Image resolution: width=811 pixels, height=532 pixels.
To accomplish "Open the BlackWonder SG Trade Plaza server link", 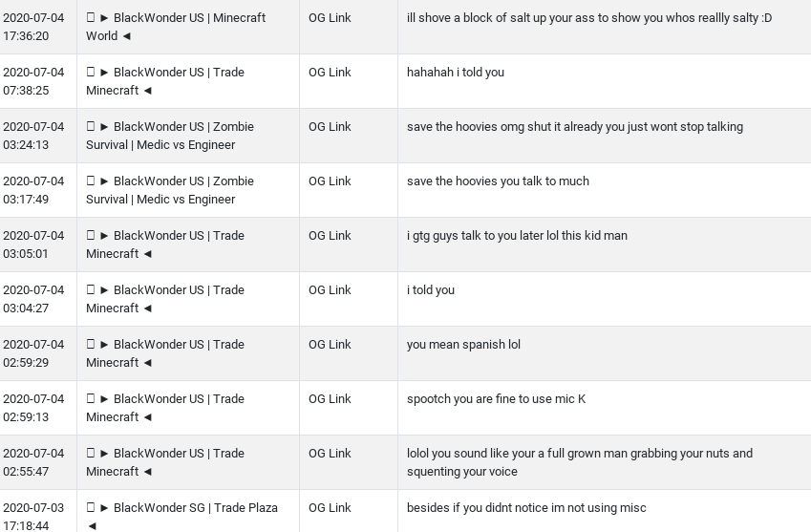I will click(x=182, y=517).
